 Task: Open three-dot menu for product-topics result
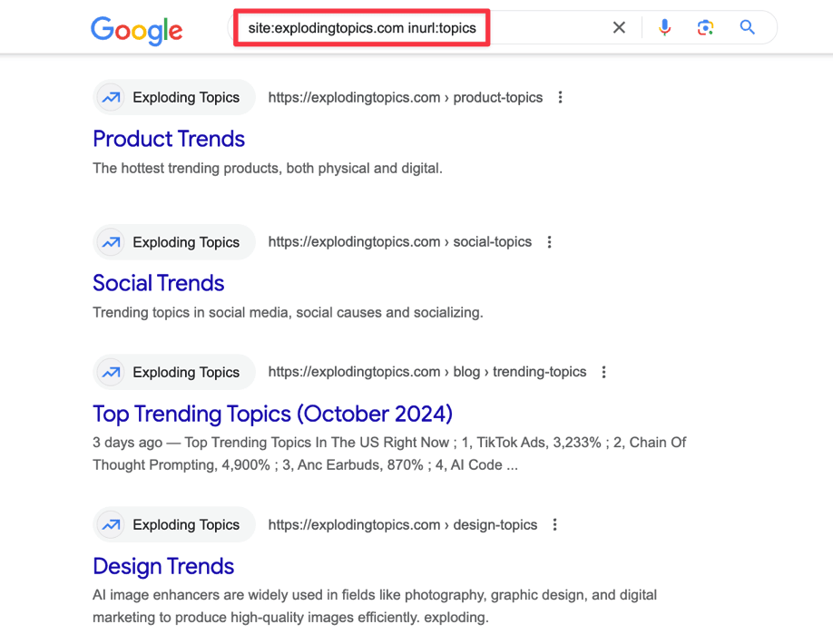pos(560,97)
